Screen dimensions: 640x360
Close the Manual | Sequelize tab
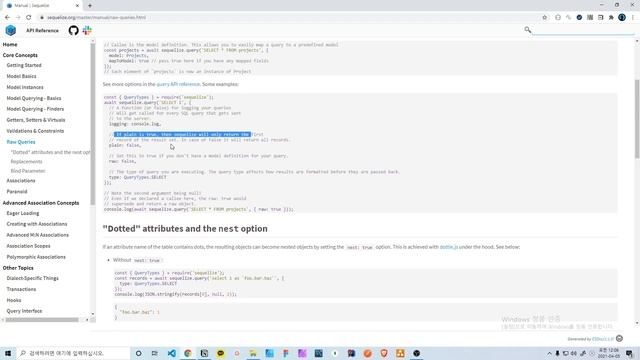click(x=77, y=6)
